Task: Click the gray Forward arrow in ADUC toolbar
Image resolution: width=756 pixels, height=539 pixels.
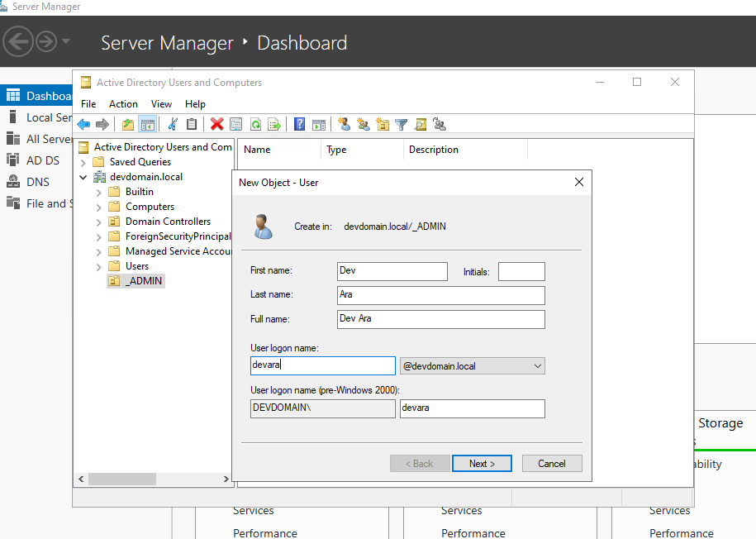Action: (x=102, y=125)
